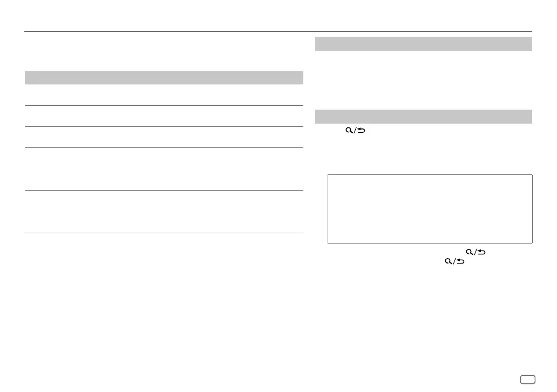Select the upper search/return icon beneath the bordered box
This screenshot has height=392, width=557.
tap(476, 252)
